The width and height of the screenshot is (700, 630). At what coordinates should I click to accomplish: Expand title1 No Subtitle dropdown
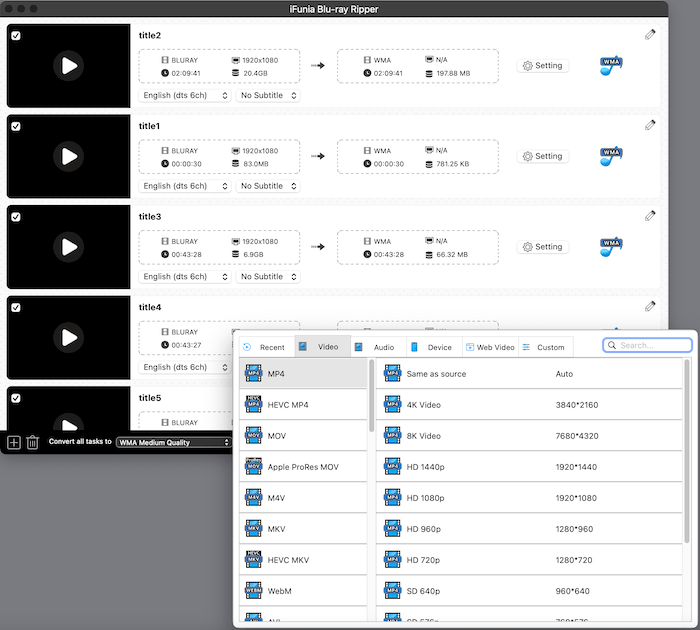tap(267, 186)
